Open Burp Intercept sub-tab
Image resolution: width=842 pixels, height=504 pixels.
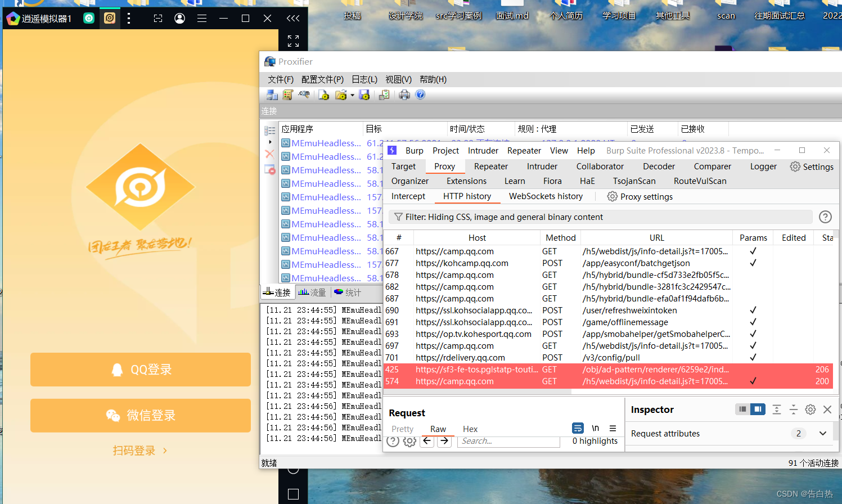tap(408, 196)
